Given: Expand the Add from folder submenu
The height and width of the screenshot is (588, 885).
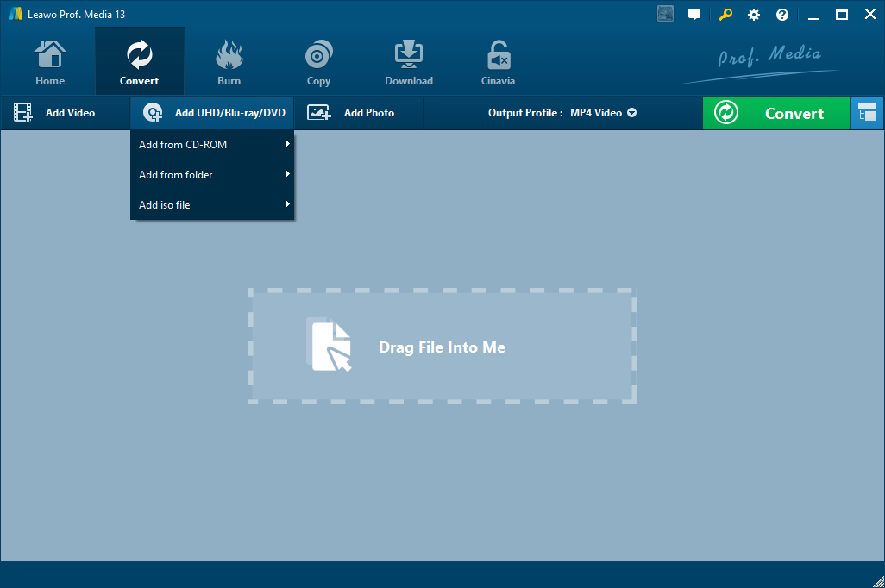Looking at the screenshot, I should pos(212,175).
